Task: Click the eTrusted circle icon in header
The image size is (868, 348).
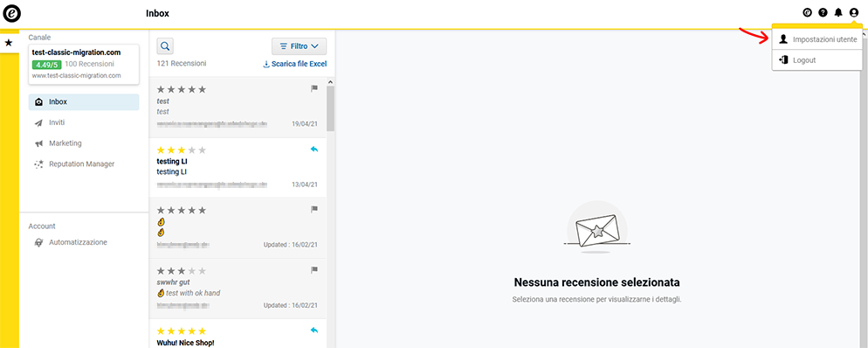Action: pyautogui.click(x=807, y=13)
